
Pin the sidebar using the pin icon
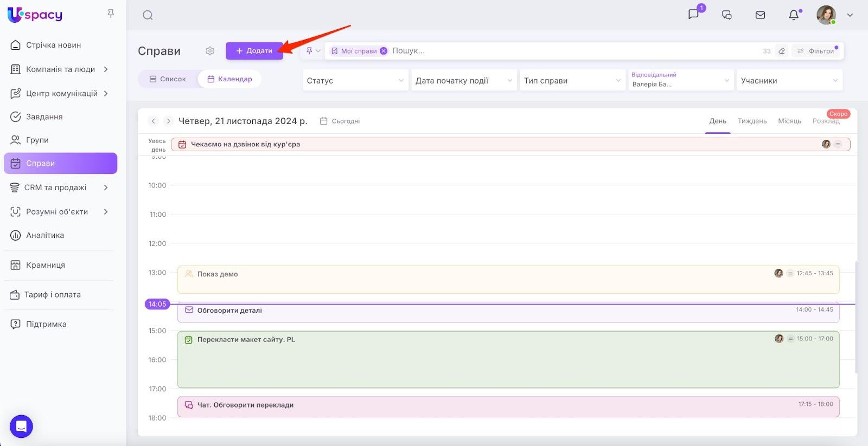(111, 14)
